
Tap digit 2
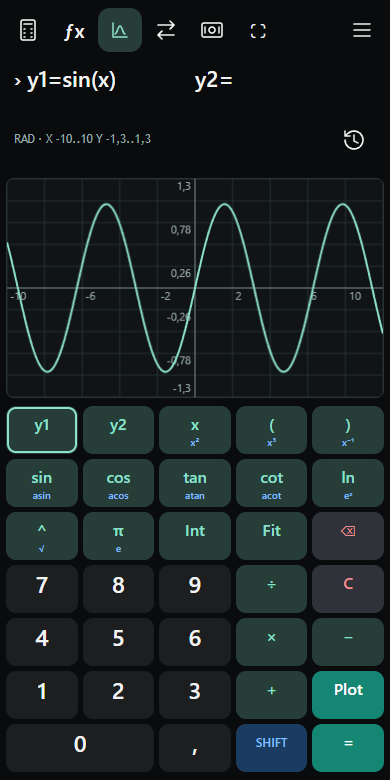pyautogui.click(x=118, y=695)
